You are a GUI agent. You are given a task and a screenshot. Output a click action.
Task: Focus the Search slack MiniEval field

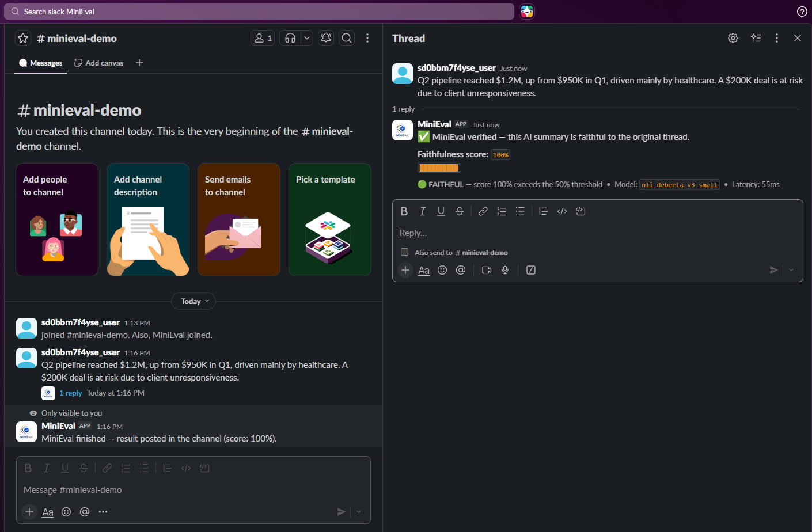tap(259, 12)
